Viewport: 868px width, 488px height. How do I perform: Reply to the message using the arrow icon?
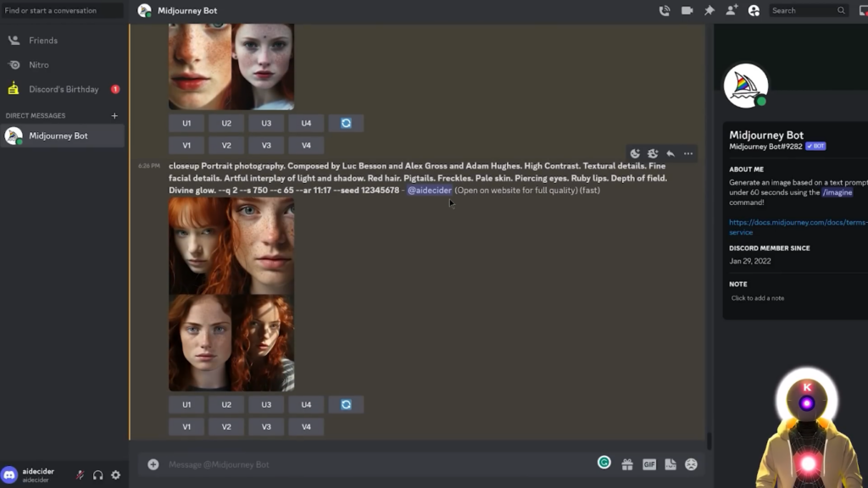pos(670,153)
